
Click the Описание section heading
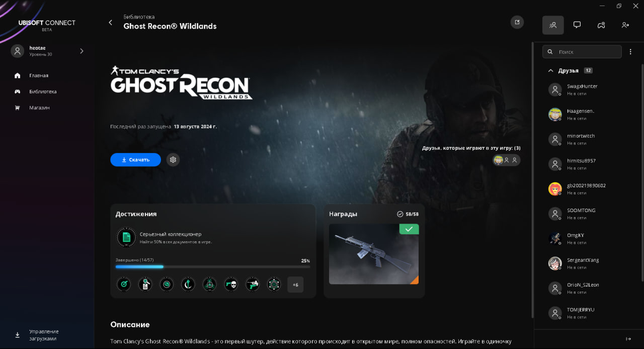click(130, 324)
